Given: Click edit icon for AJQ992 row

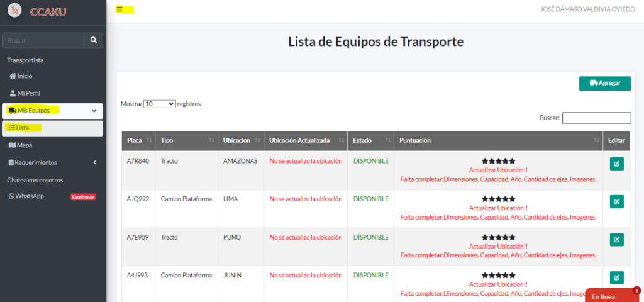Looking at the screenshot, I should (616, 202).
